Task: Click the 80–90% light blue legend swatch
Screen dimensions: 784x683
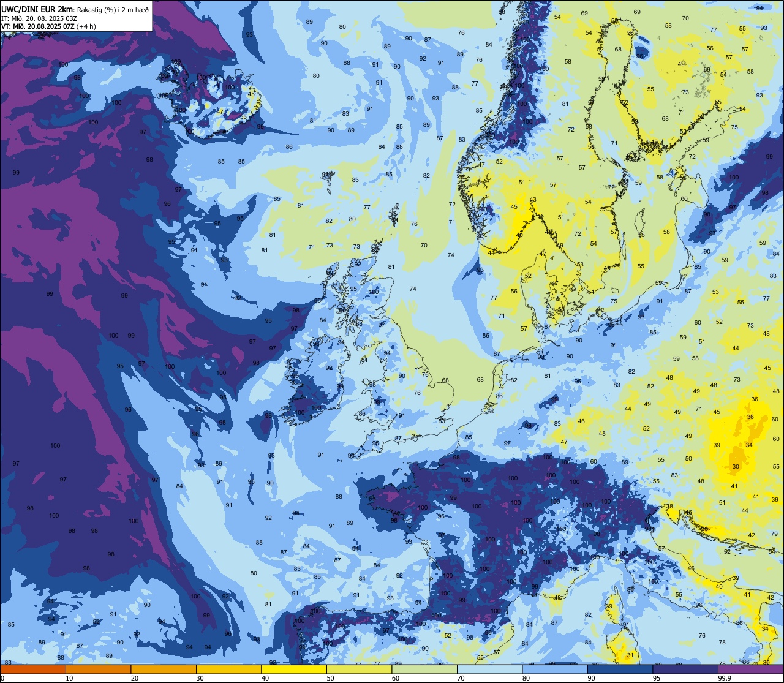Action: tap(555, 669)
